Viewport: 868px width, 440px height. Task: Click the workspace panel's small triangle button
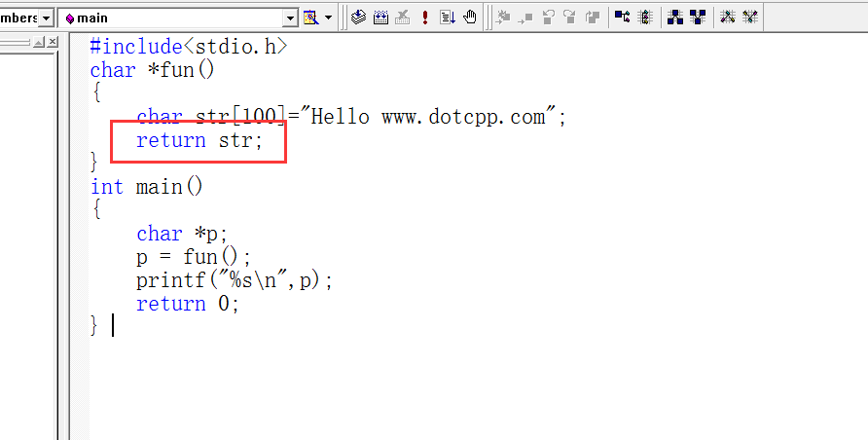tap(39, 43)
